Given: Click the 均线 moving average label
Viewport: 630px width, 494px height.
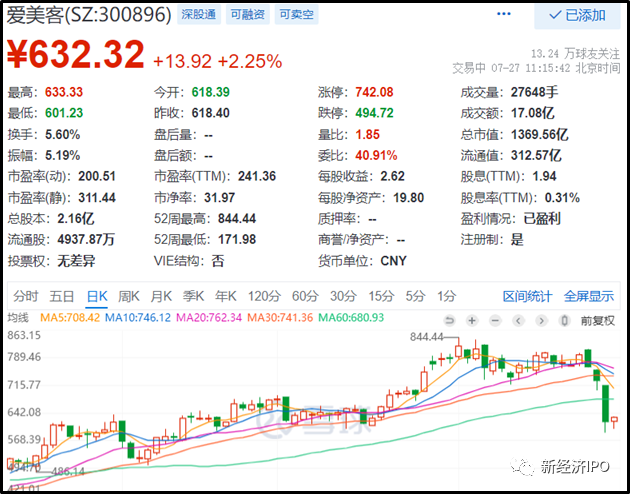Looking at the screenshot, I should point(18,318).
